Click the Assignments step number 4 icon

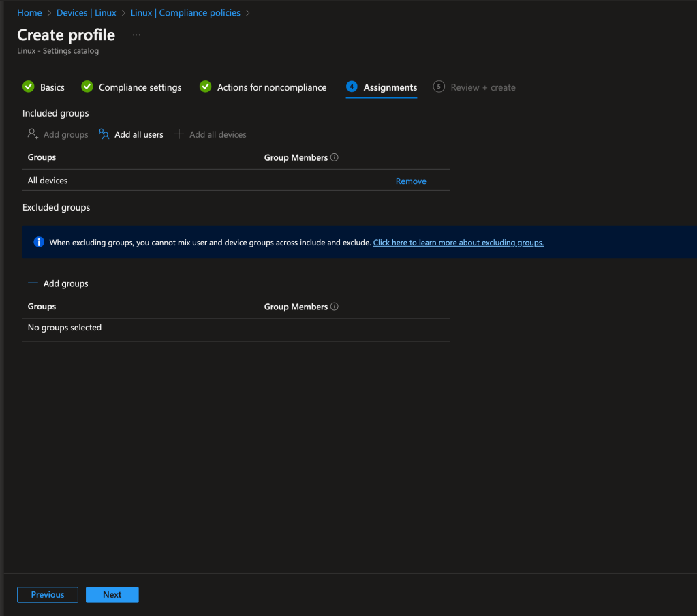pos(352,87)
